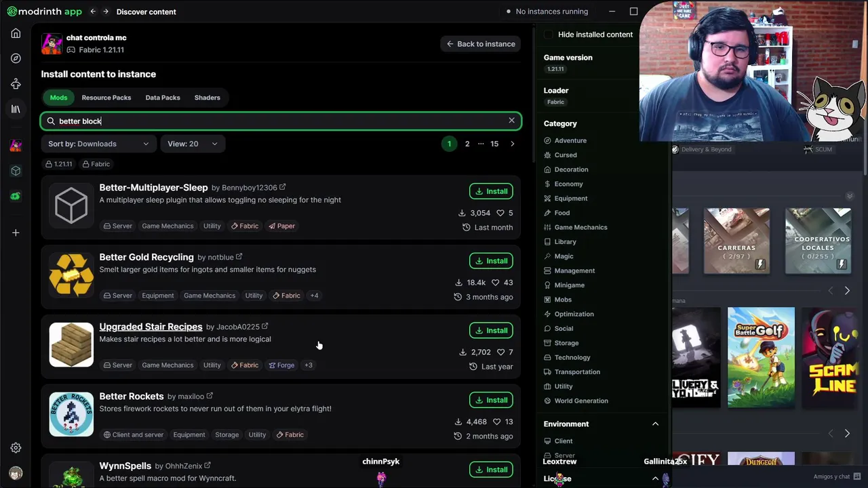The width and height of the screenshot is (868, 488).
Task: Toggle Hide installed content checkbox
Action: click(548, 35)
